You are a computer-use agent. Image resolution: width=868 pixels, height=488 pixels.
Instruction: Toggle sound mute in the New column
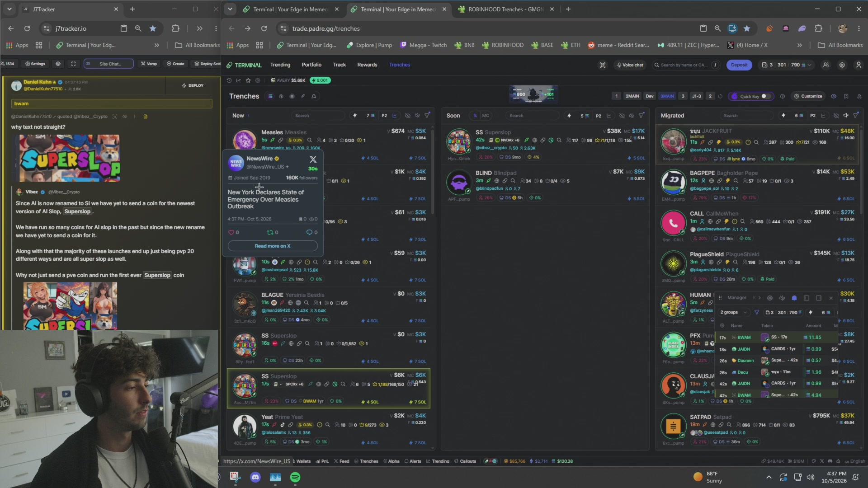pyautogui.click(x=417, y=116)
